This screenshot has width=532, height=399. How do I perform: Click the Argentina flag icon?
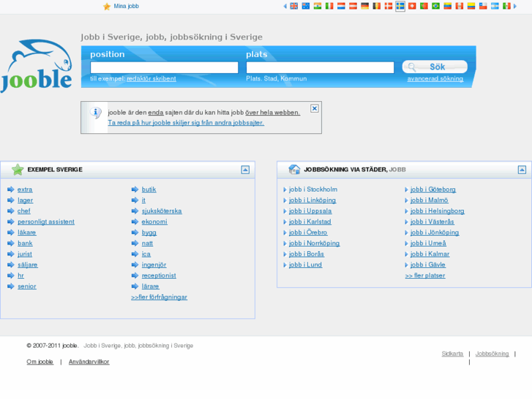click(x=495, y=6)
